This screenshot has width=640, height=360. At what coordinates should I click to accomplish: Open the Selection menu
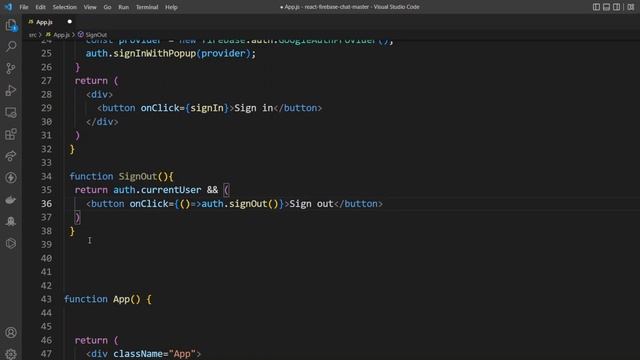(x=64, y=7)
